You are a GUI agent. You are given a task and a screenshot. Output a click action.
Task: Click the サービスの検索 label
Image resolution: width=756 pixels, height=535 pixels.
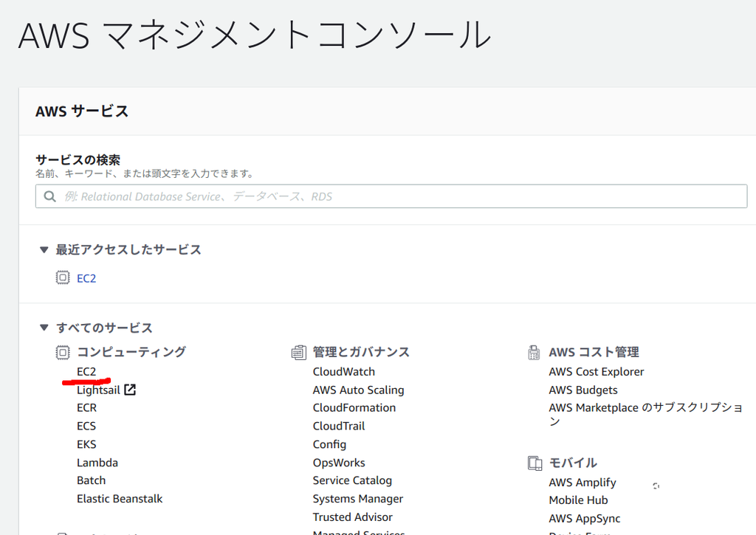[78, 160]
